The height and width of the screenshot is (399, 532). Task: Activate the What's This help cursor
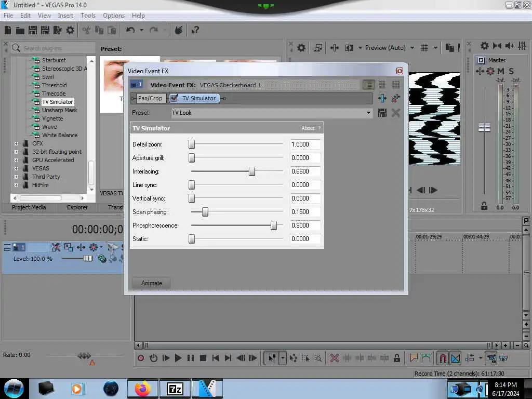point(195,30)
